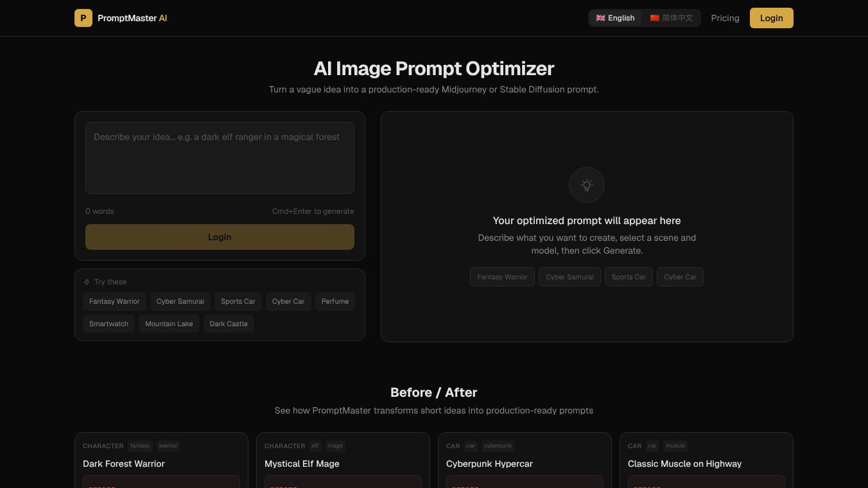This screenshot has height=488, width=868.
Task: Select Fantasy Warrior in Try these
Action: point(114,301)
